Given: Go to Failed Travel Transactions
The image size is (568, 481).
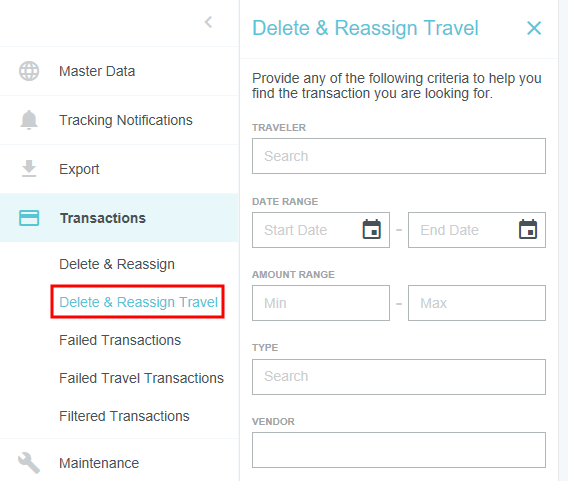Looking at the screenshot, I should click(141, 378).
